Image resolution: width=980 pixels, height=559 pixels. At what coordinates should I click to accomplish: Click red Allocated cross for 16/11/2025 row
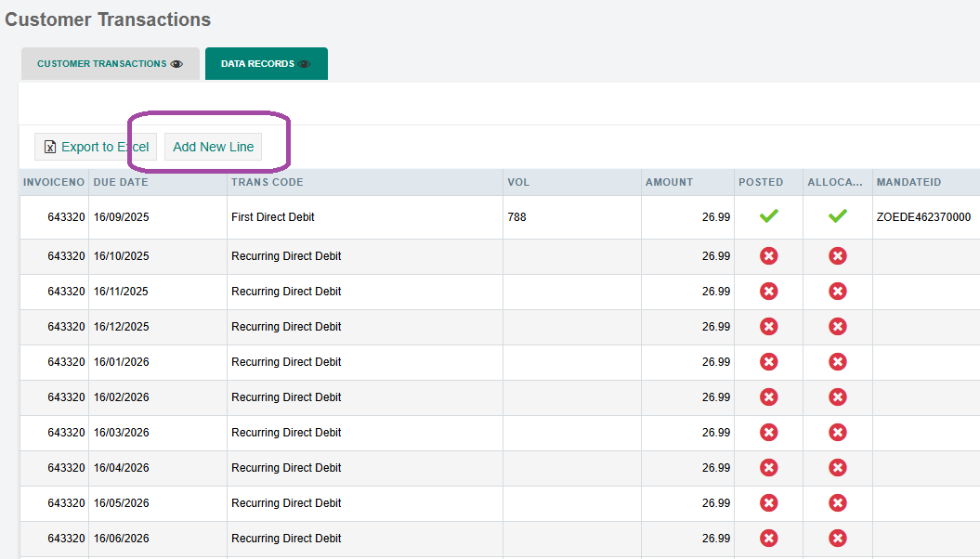[837, 292]
